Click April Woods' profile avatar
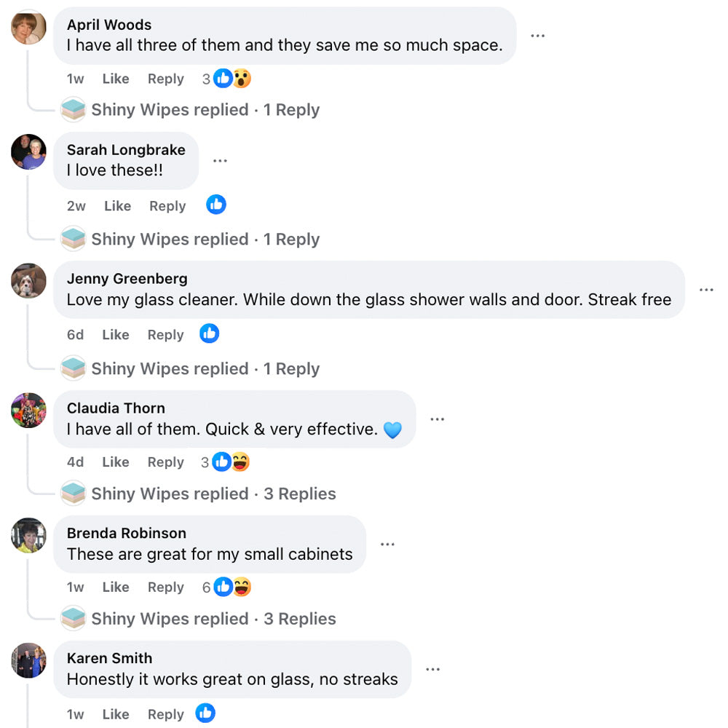 29,28
